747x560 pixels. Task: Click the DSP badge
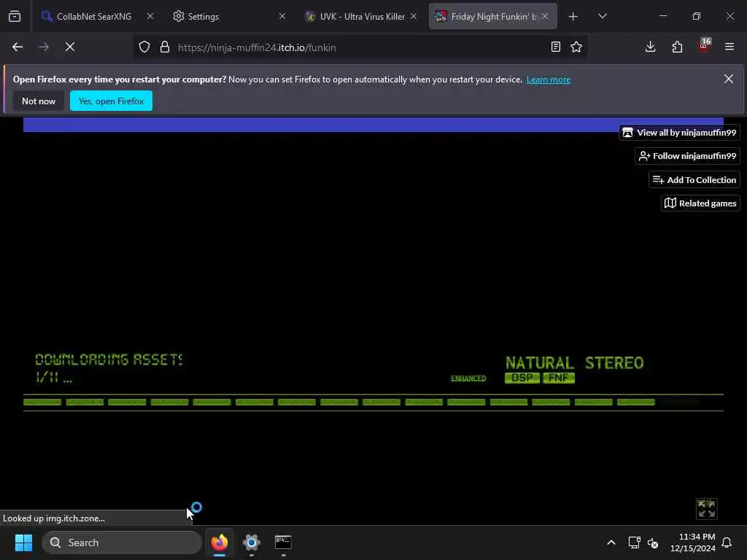pos(522,378)
